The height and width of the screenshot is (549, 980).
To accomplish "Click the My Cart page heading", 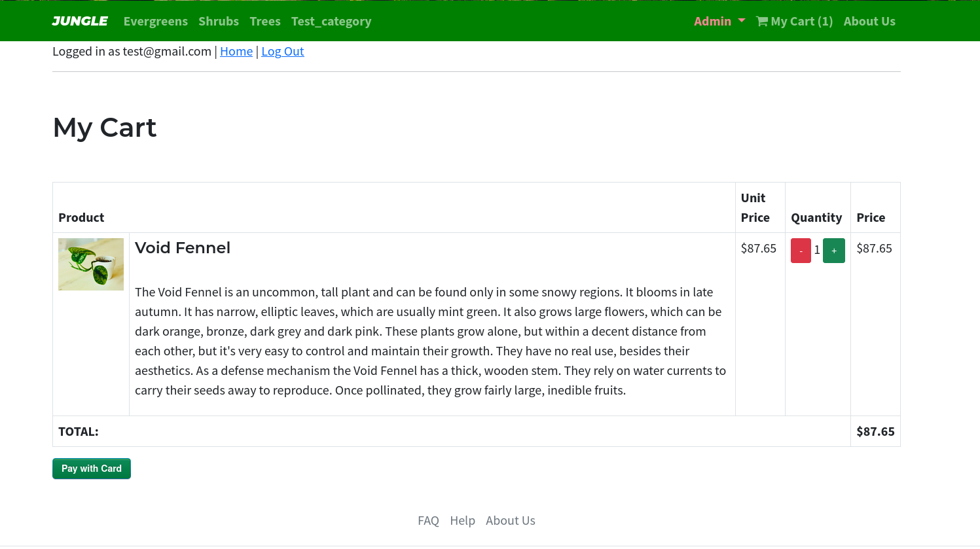I will coord(105,128).
